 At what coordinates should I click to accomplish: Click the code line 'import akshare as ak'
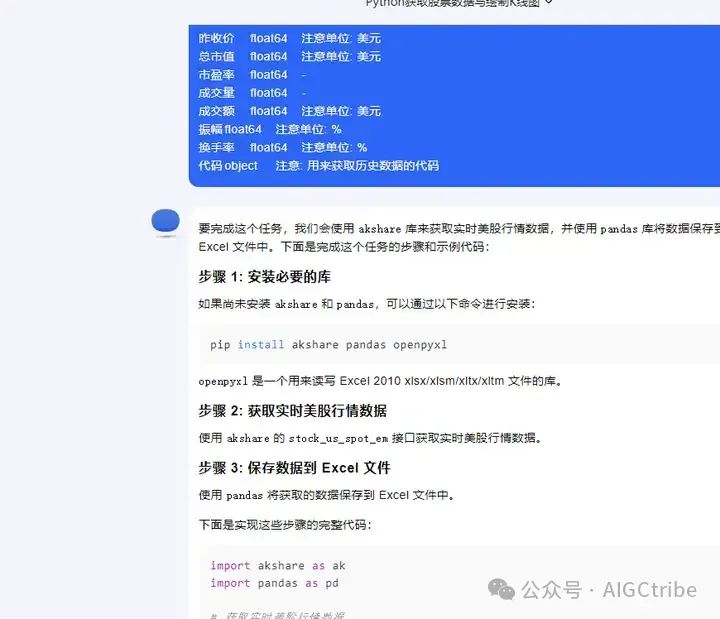278,566
